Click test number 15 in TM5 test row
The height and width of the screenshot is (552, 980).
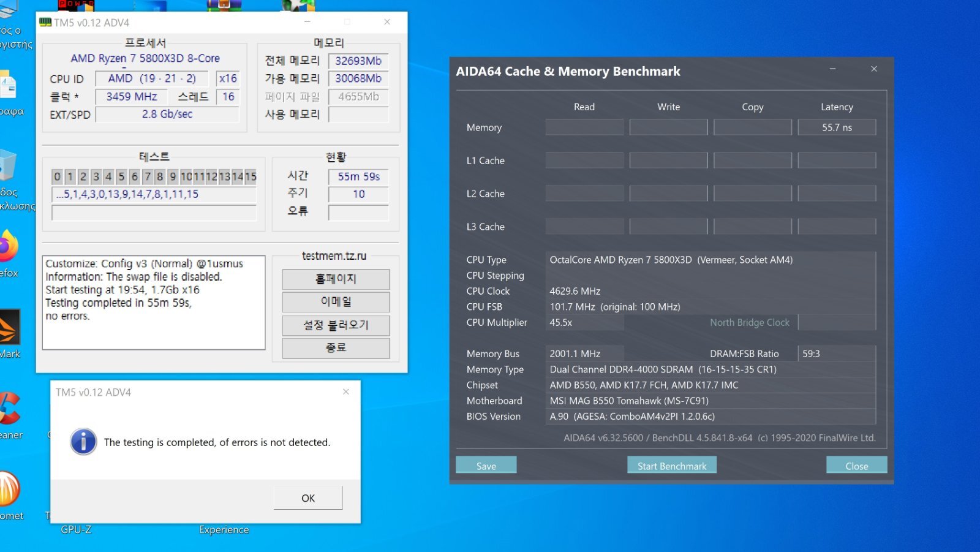pos(251,177)
